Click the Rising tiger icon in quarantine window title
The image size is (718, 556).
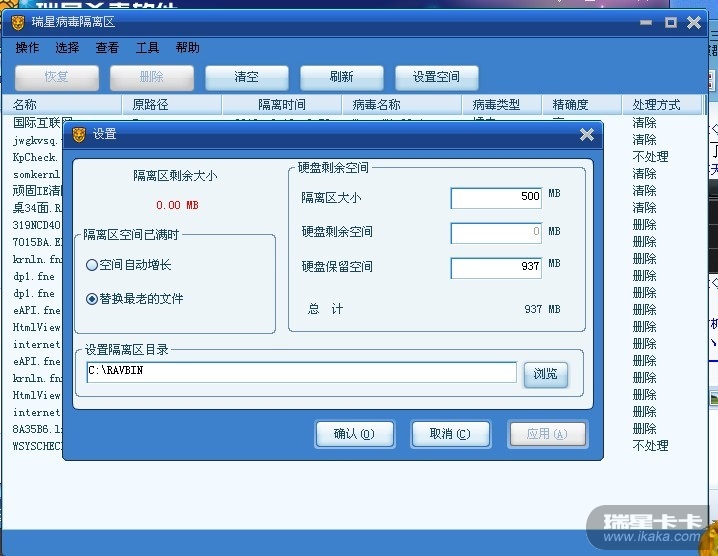(x=18, y=22)
